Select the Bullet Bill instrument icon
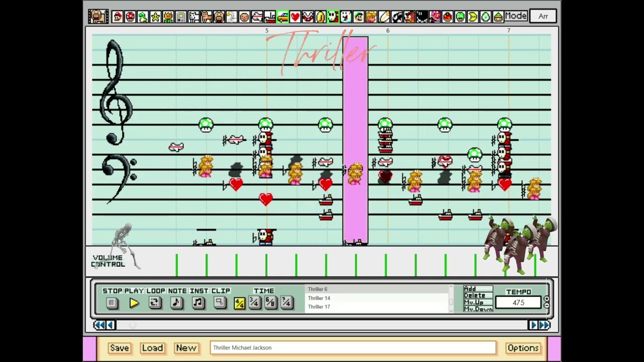Viewport: 644px width, 362px height. 396,17
